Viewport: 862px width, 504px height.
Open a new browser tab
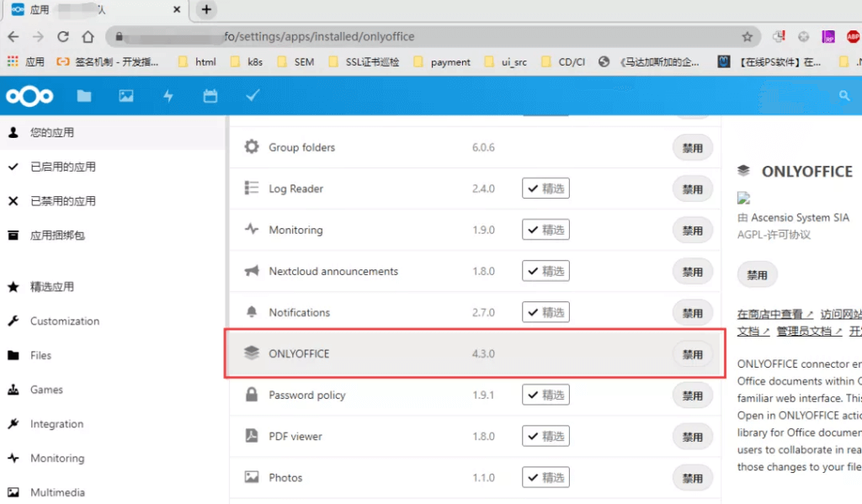click(x=206, y=9)
